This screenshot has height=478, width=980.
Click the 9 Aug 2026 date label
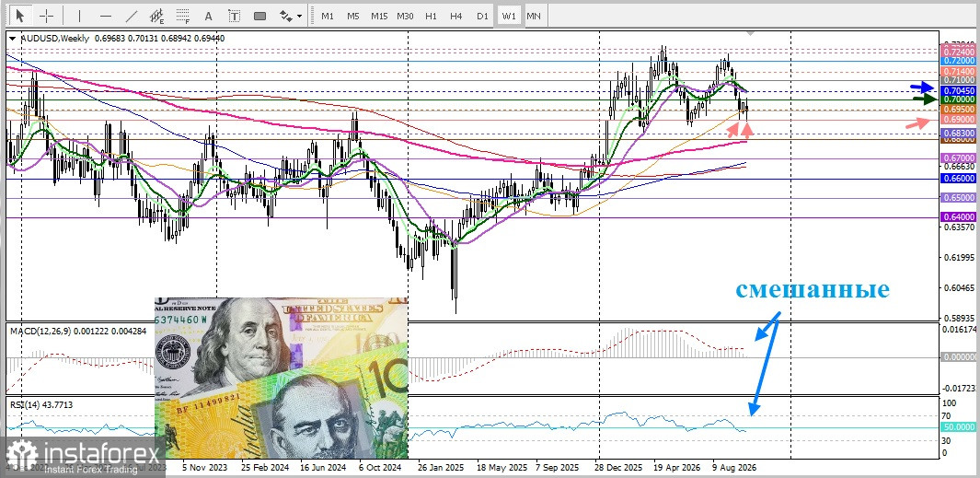(735, 467)
